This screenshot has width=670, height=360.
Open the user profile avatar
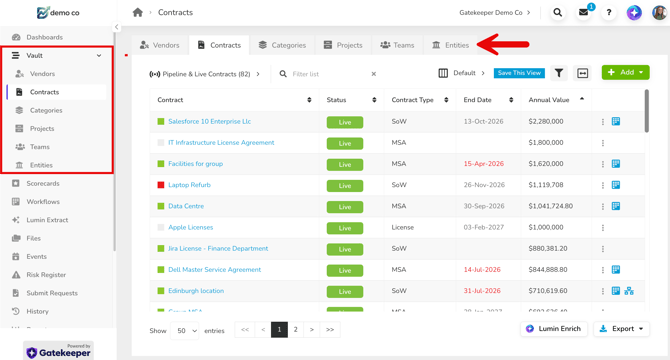click(659, 12)
